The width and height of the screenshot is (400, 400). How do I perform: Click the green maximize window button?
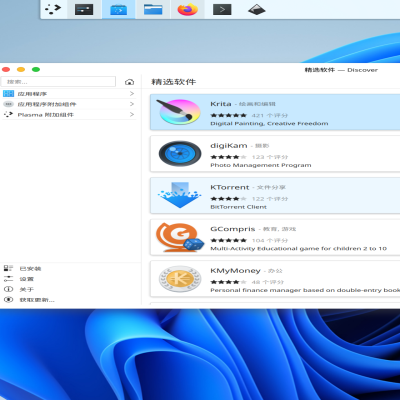point(36,69)
